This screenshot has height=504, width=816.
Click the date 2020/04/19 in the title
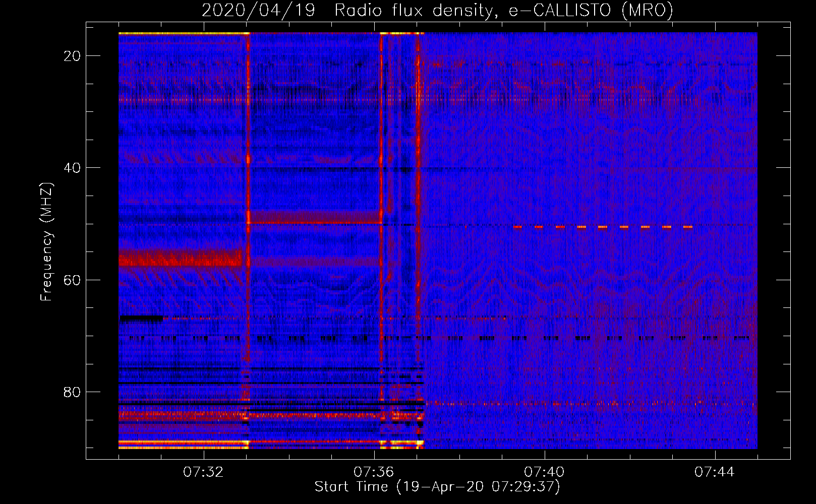(x=258, y=11)
